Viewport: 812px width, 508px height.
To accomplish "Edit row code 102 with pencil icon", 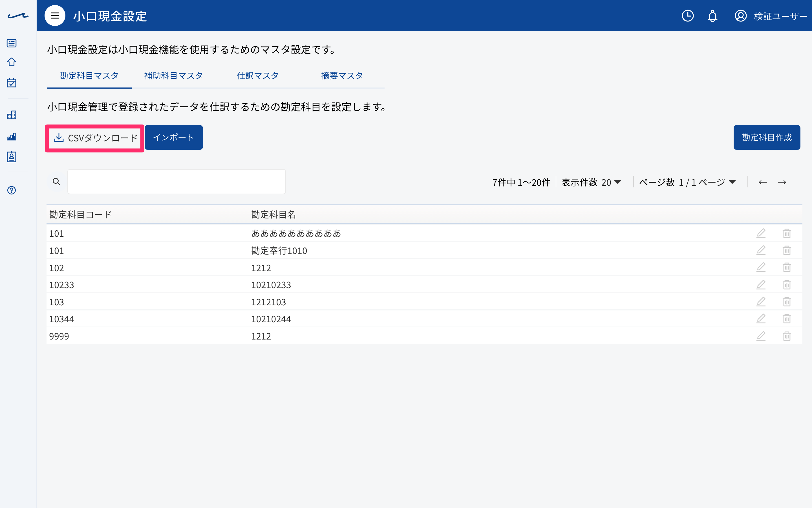I will click(x=761, y=268).
